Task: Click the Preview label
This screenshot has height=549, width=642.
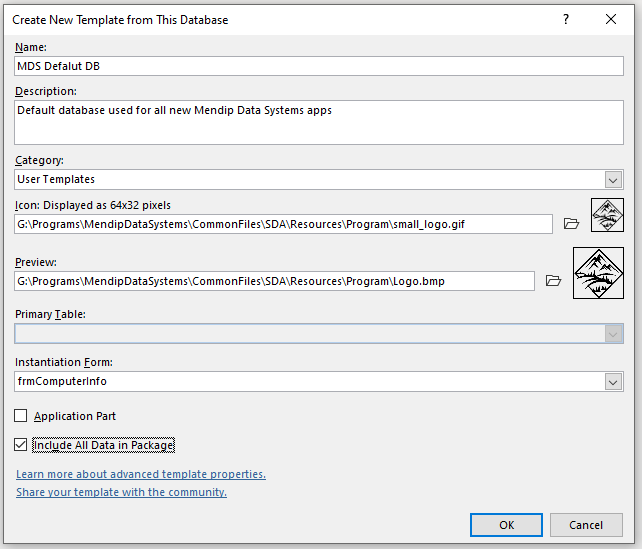Action: [36, 262]
